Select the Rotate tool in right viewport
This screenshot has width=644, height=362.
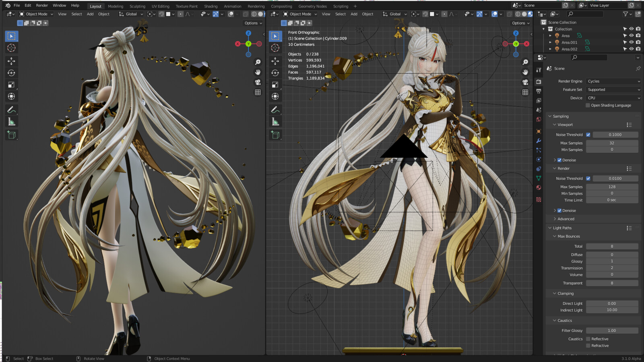(275, 73)
